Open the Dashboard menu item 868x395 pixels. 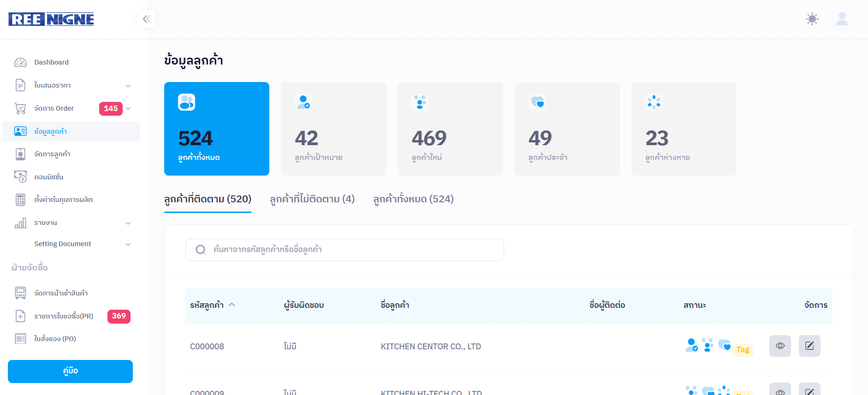[71, 62]
